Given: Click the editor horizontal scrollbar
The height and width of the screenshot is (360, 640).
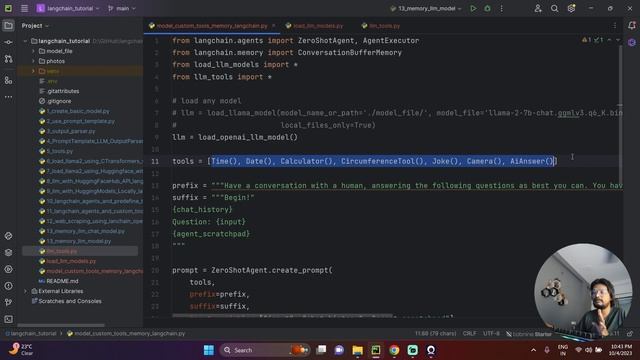Looking at the screenshot, I should point(282,316).
